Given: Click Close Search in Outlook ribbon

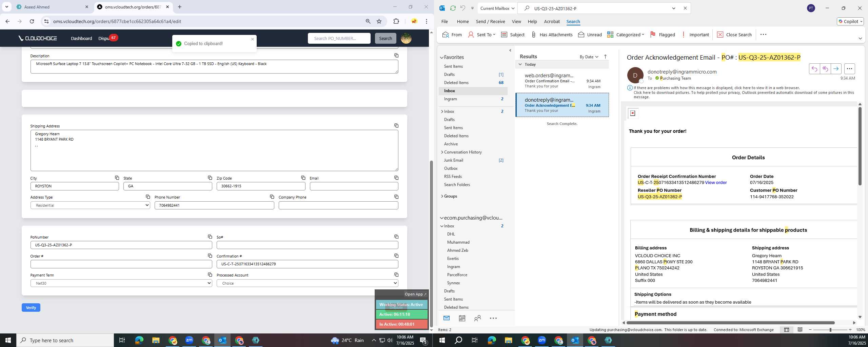Looking at the screenshot, I should (x=734, y=35).
